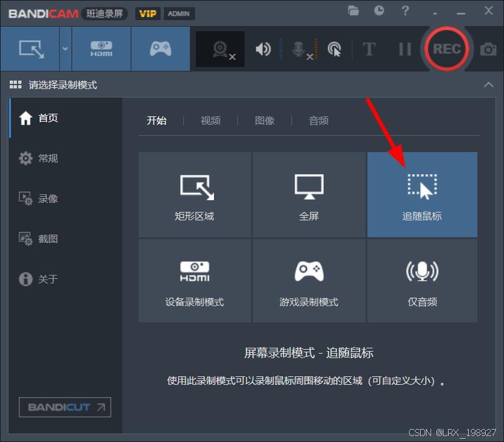Start recording with REC button

(x=447, y=49)
